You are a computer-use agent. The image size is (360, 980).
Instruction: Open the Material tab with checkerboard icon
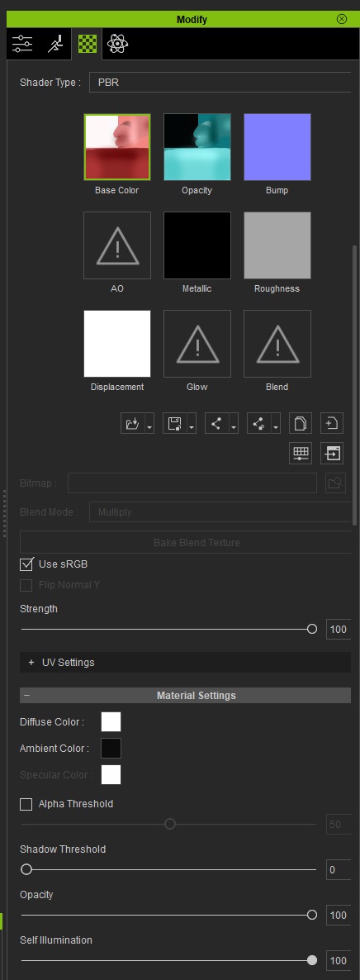click(87, 44)
